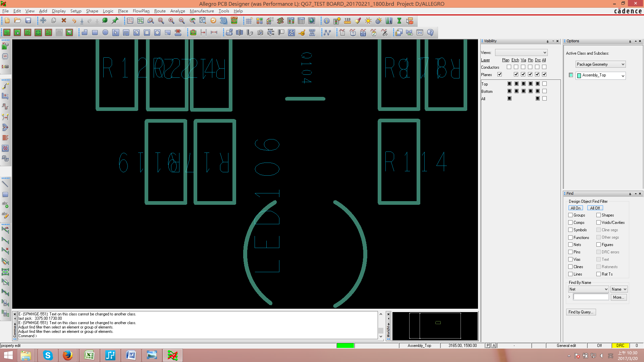This screenshot has height=362, width=644.
Task: Check the Symbols find filter box
Action: click(x=570, y=230)
